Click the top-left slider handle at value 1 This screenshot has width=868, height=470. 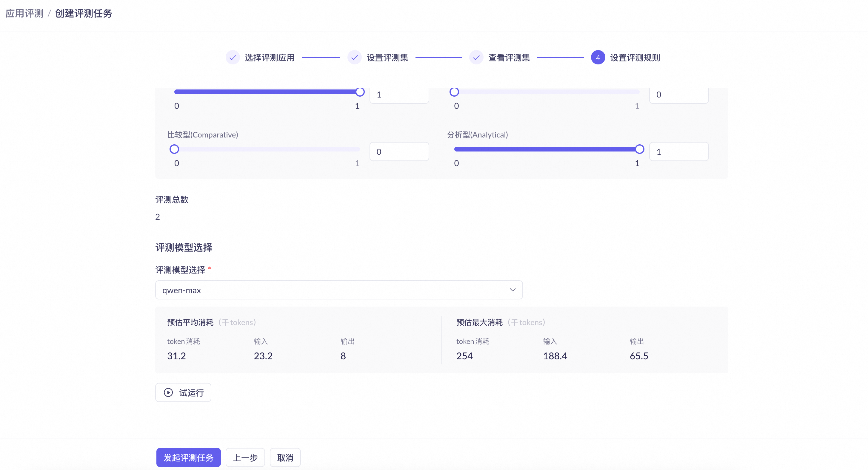360,92
